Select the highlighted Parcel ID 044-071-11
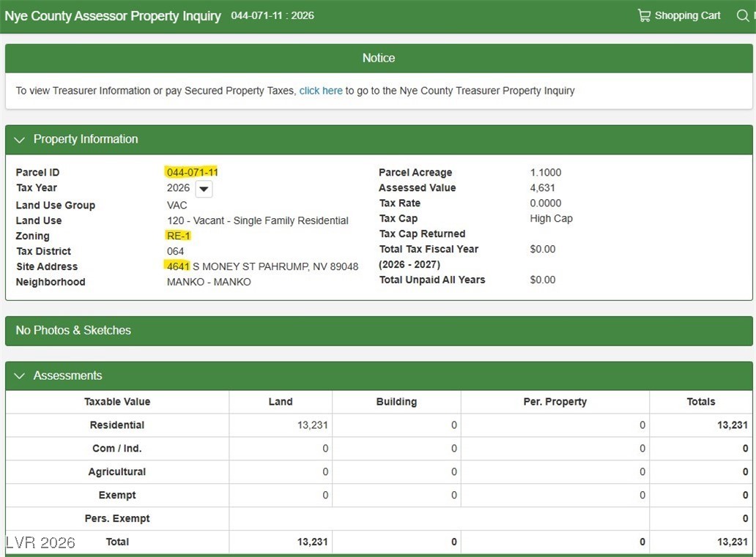756x557 pixels. (192, 173)
